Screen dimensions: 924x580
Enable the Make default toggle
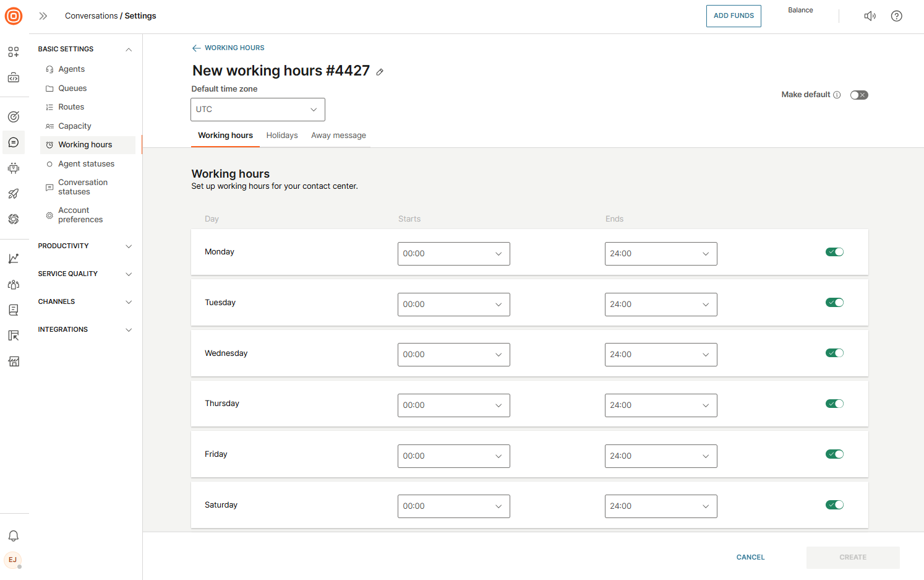pos(858,95)
